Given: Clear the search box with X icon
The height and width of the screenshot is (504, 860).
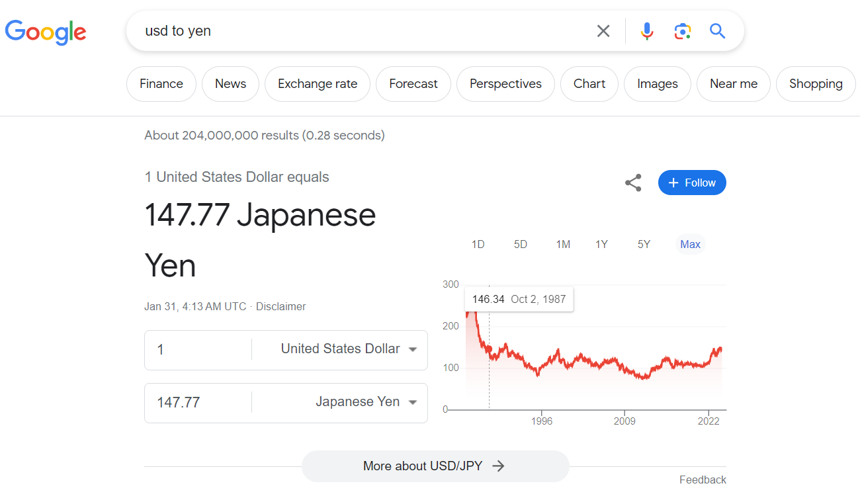Looking at the screenshot, I should (x=603, y=31).
